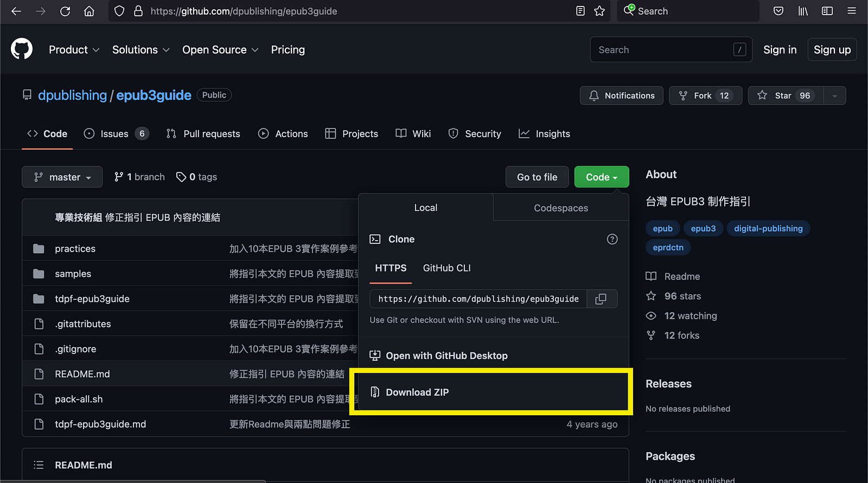Switch to the Security tab
This screenshot has height=483, width=868.
[475, 133]
